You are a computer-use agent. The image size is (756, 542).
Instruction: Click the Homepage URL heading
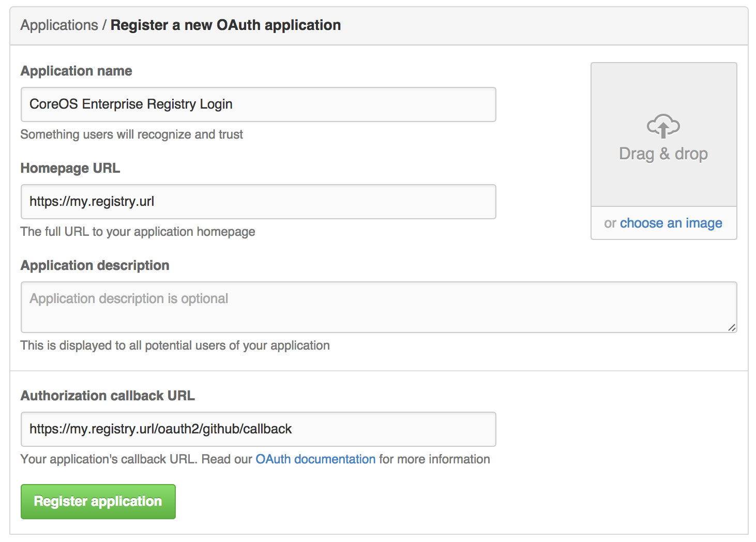pos(70,168)
